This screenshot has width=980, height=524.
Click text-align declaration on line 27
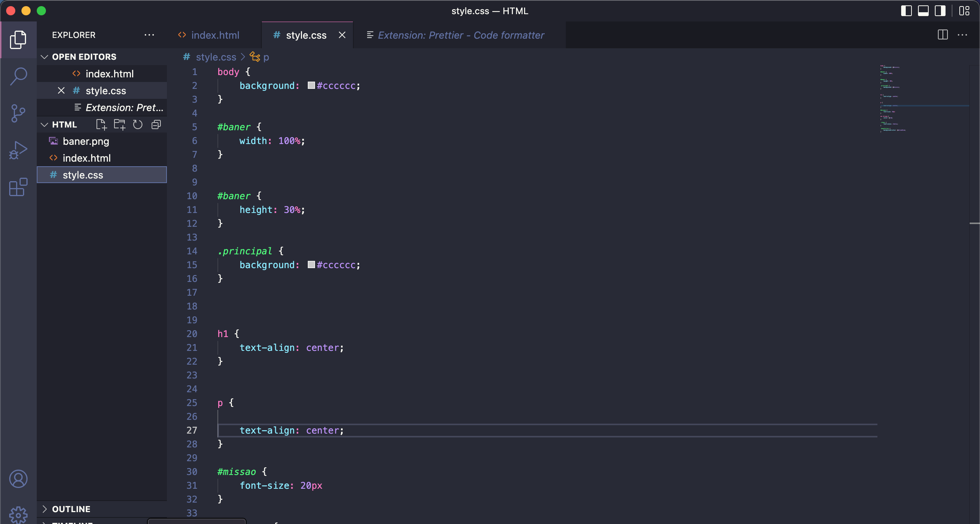tap(292, 430)
